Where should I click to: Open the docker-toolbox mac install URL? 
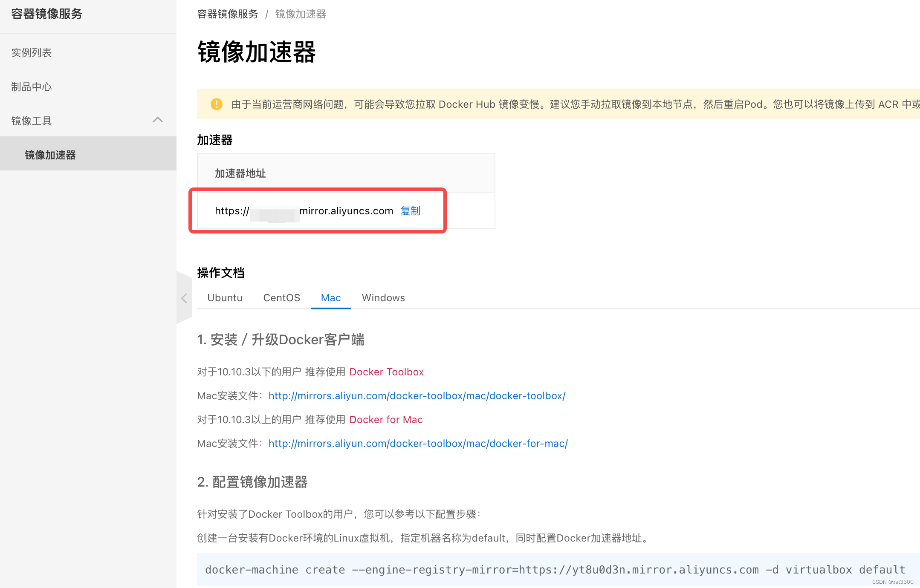417,395
